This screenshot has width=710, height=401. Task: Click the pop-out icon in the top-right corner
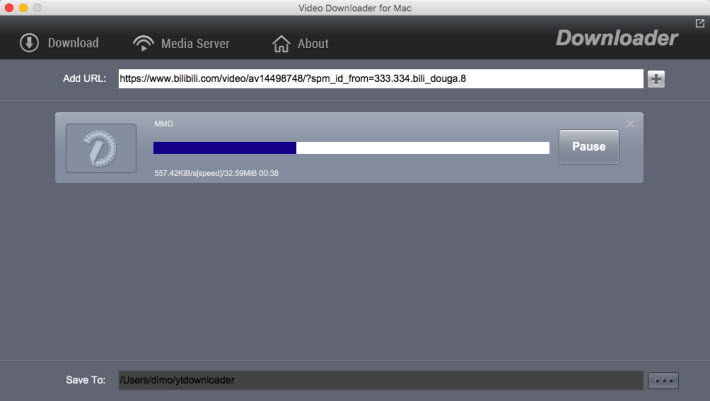(700, 23)
